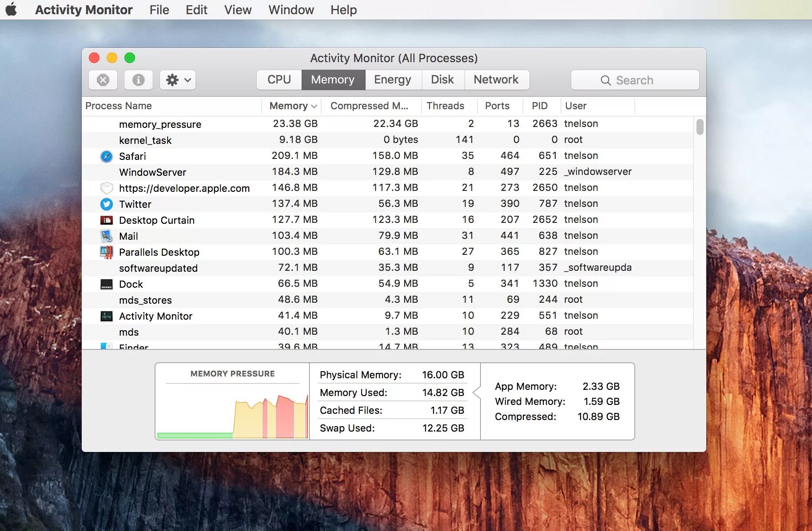This screenshot has height=531, width=812.
Task: Open the Edit menu
Action: [196, 10]
